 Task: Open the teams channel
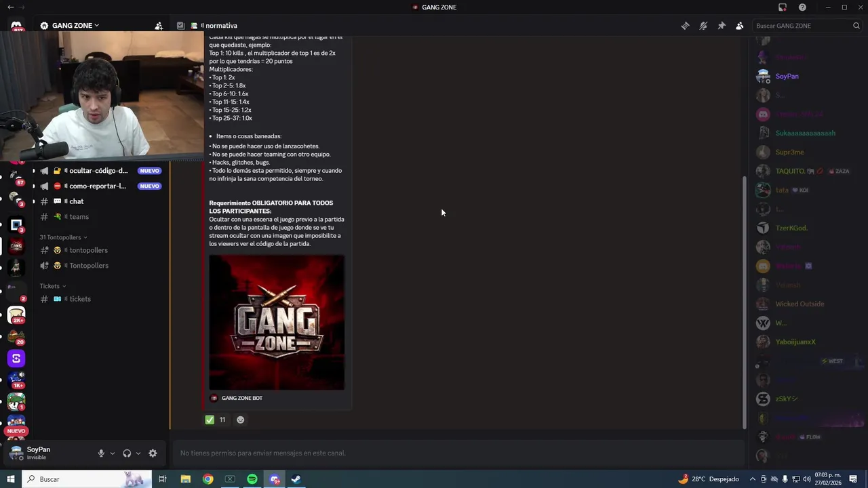[100, 217]
